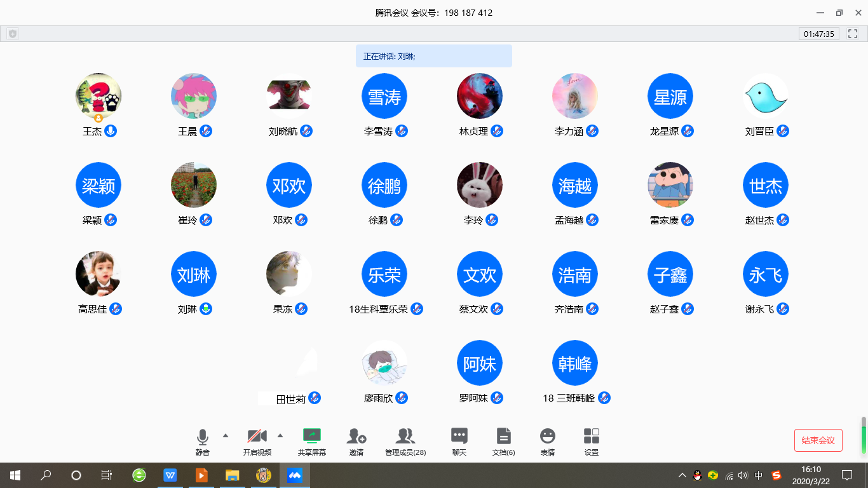Select the 刘琳 blue avatar
The width and height of the screenshot is (868, 488).
click(194, 274)
